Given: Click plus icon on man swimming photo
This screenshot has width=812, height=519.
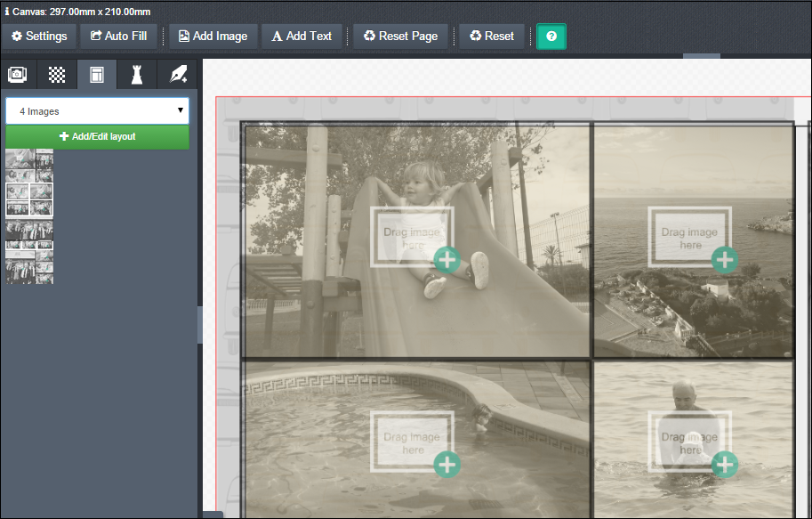Looking at the screenshot, I should pyautogui.click(x=725, y=464).
